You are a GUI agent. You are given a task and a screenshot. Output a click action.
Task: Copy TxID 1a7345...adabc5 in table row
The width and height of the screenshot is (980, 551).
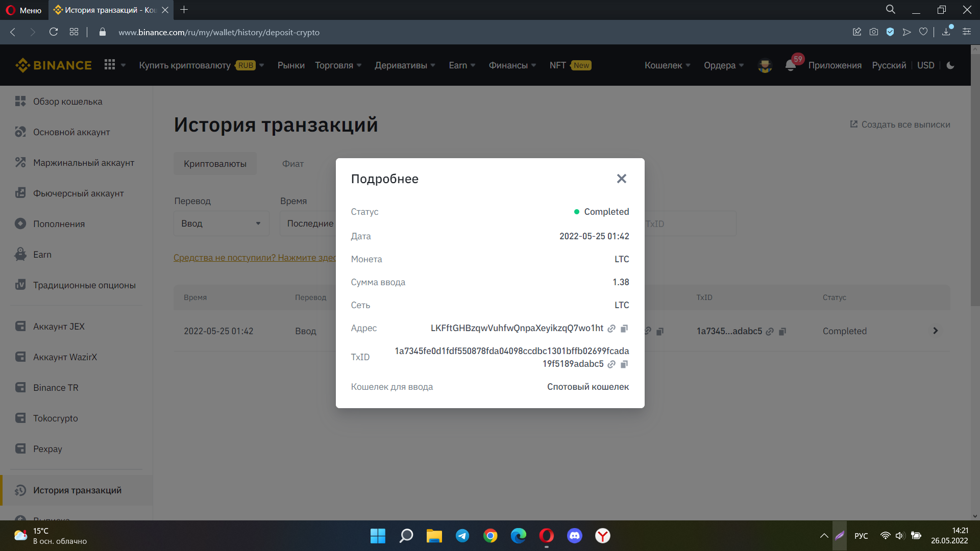(x=782, y=332)
